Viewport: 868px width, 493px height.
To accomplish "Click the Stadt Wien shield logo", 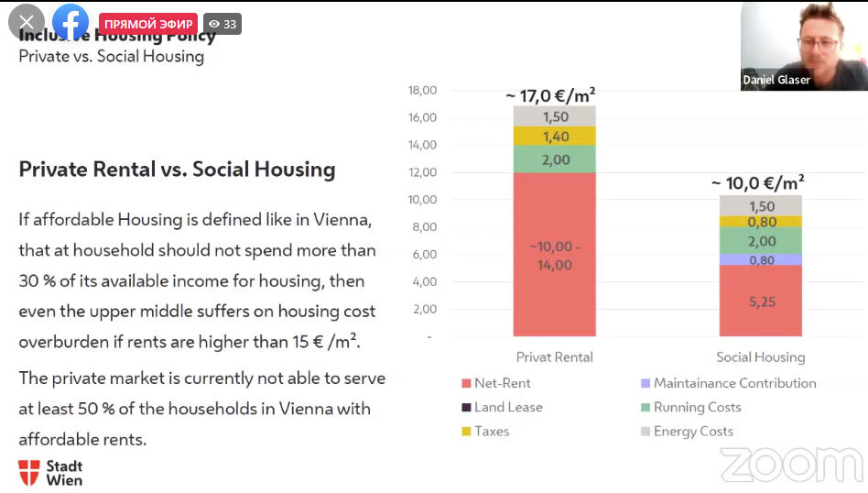I will (x=29, y=472).
